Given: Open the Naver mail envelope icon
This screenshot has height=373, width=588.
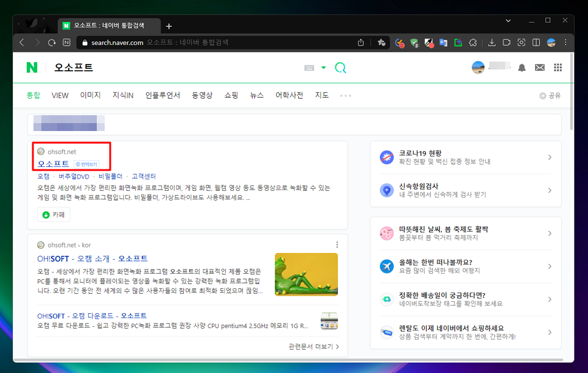Looking at the screenshot, I should (540, 68).
